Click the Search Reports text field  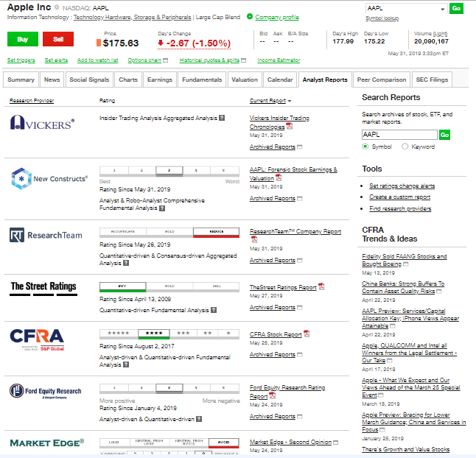click(x=399, y=135)
